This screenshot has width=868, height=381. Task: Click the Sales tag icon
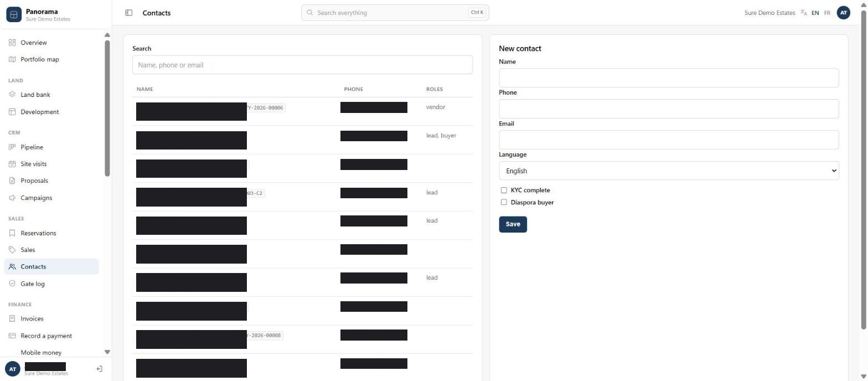(12, 250)
